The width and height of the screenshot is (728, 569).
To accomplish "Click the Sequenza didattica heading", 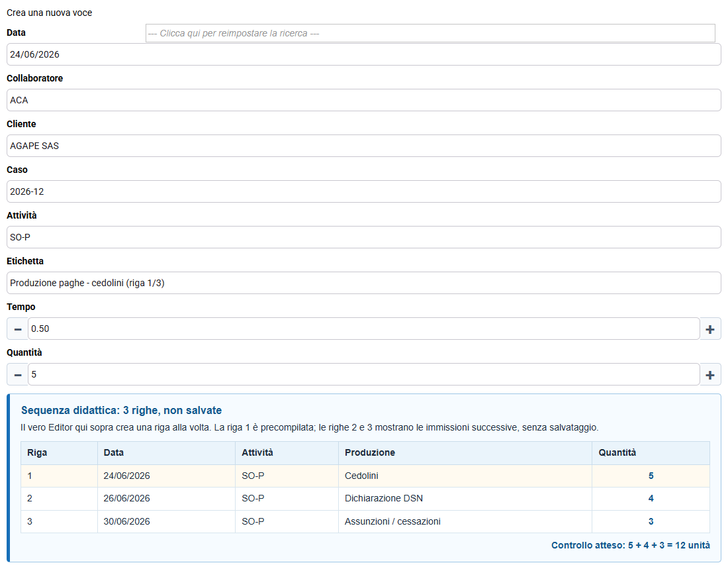I will (121, 411).
